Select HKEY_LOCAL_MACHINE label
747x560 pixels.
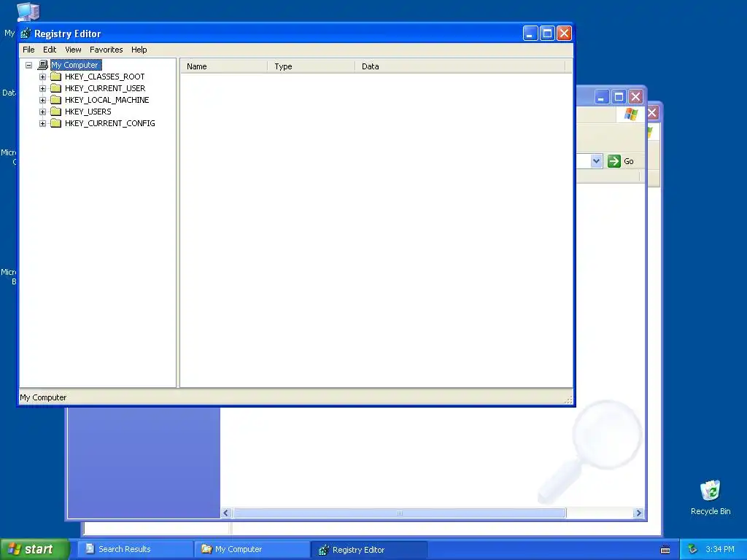(x=107, y=100)
